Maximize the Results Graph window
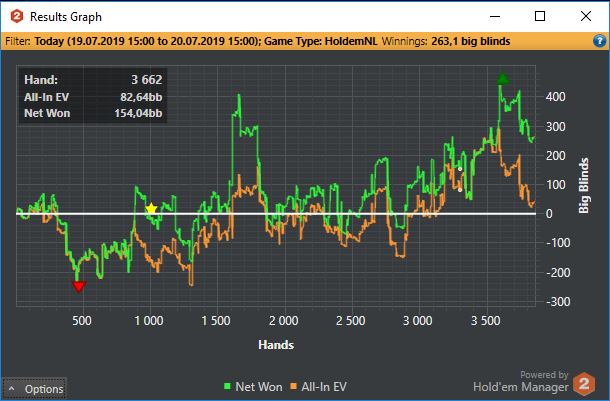Image resolution: width=610 pixels, height=401 pixels. tap(540, 16)
